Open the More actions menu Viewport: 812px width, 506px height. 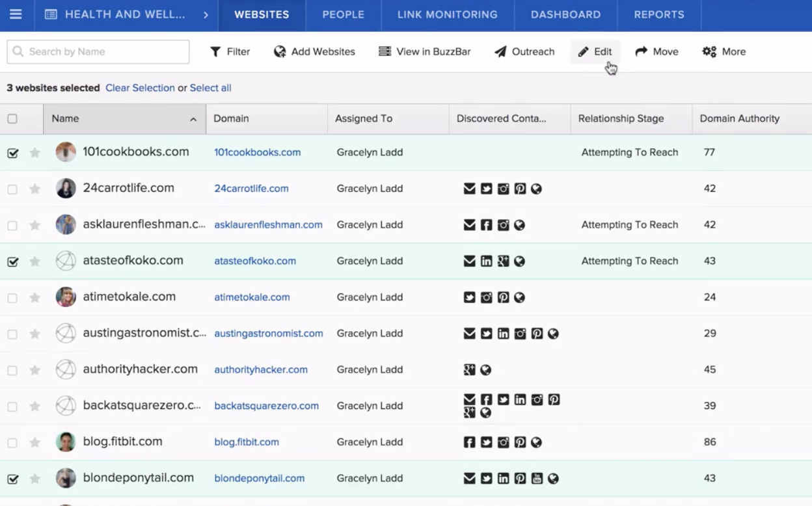(x=724, y=51)
